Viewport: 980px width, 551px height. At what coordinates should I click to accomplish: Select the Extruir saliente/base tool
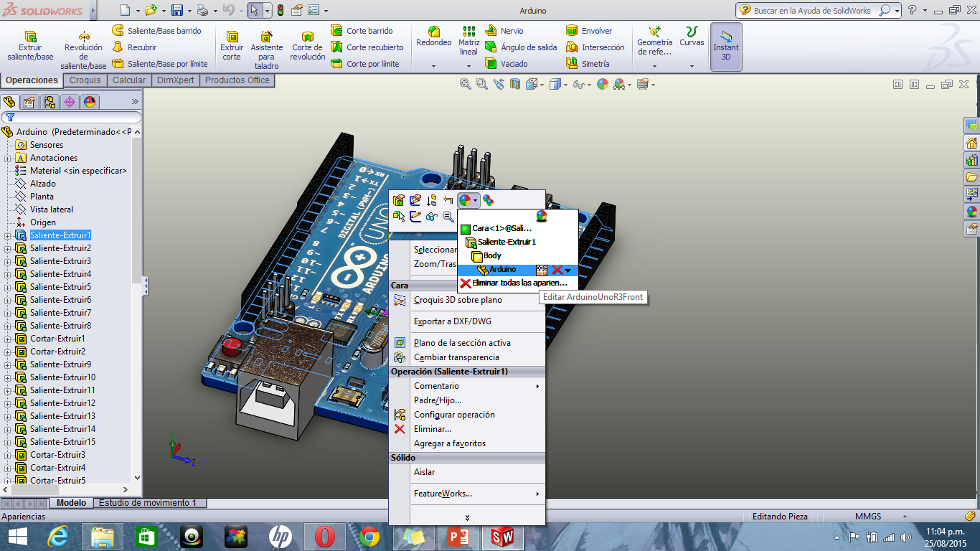tap(30, 46)
